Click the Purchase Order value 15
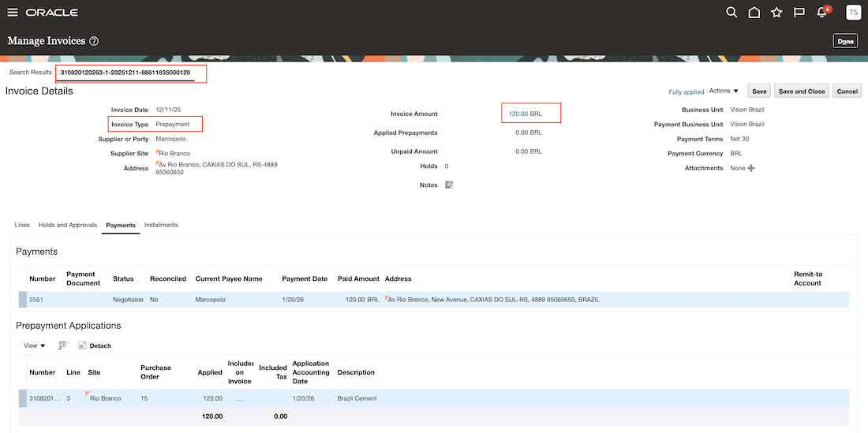The height and width of the screenshot is (433, 868). (x=144, y=398)
